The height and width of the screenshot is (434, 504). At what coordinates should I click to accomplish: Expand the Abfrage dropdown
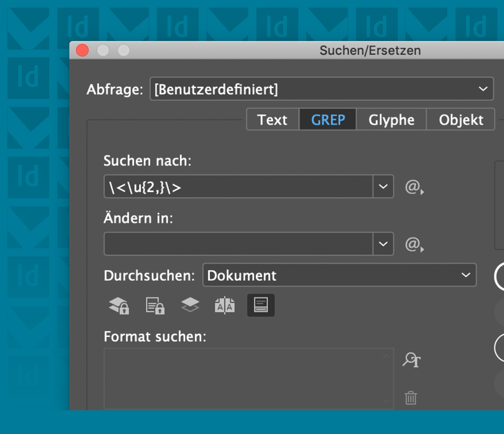pyautogui.click(x=322, y=89)
